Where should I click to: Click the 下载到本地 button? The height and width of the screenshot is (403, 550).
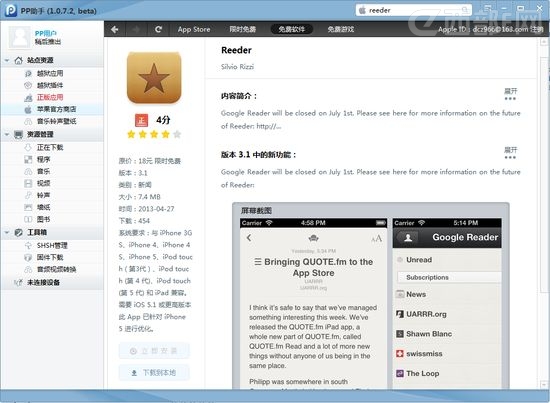pos(154,373)
